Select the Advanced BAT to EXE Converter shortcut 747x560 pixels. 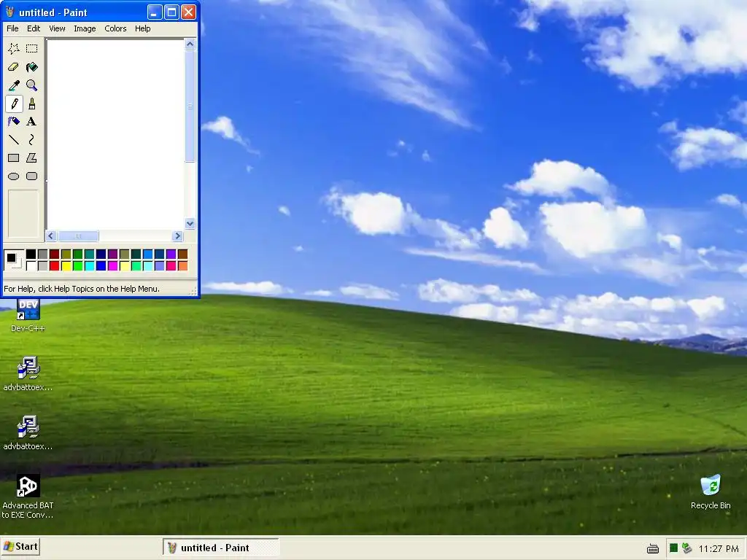click(x=28, y=496)
